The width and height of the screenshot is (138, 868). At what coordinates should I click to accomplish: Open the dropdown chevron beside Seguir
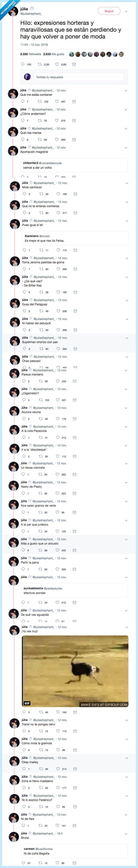126,12
